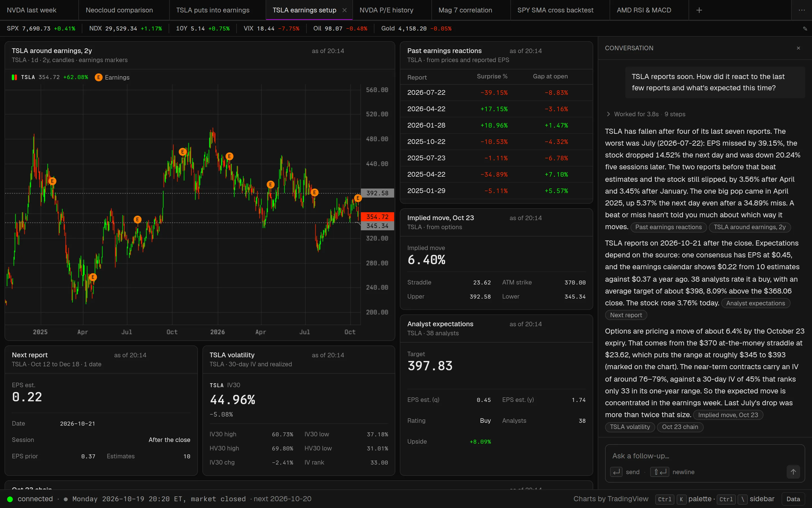The image size is (812, 508).
Task: Edit the ticker strip with the pencil icon
Action: [x=805, y=29]
